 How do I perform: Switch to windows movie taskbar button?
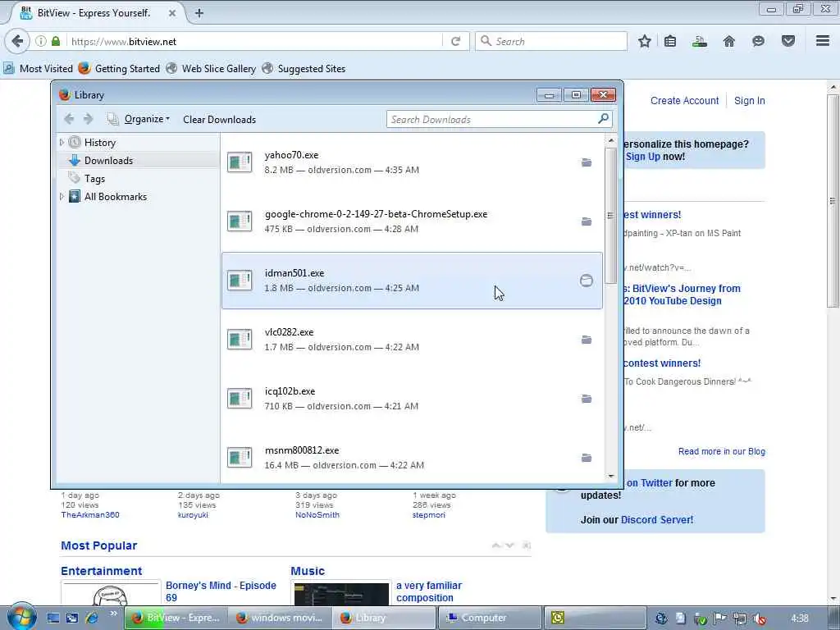click(x=280, y=619)
